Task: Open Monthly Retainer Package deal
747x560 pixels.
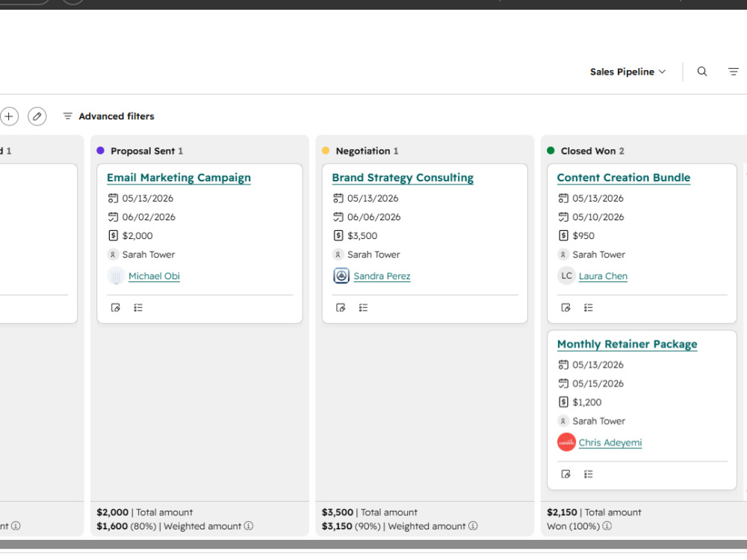Action: (x=627, y=344)
